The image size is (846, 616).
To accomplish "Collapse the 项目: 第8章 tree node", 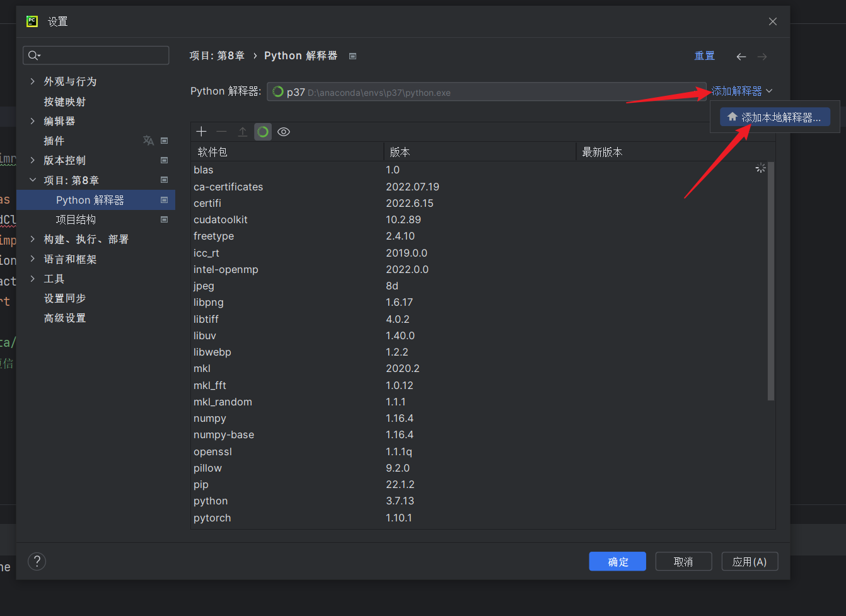I will tap(33, 180).
